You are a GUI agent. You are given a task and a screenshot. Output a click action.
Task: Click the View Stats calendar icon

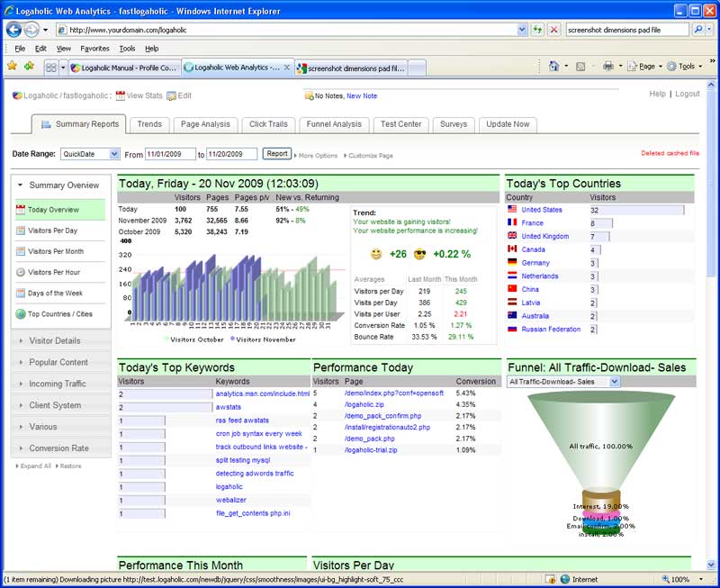tap(121, 95)
